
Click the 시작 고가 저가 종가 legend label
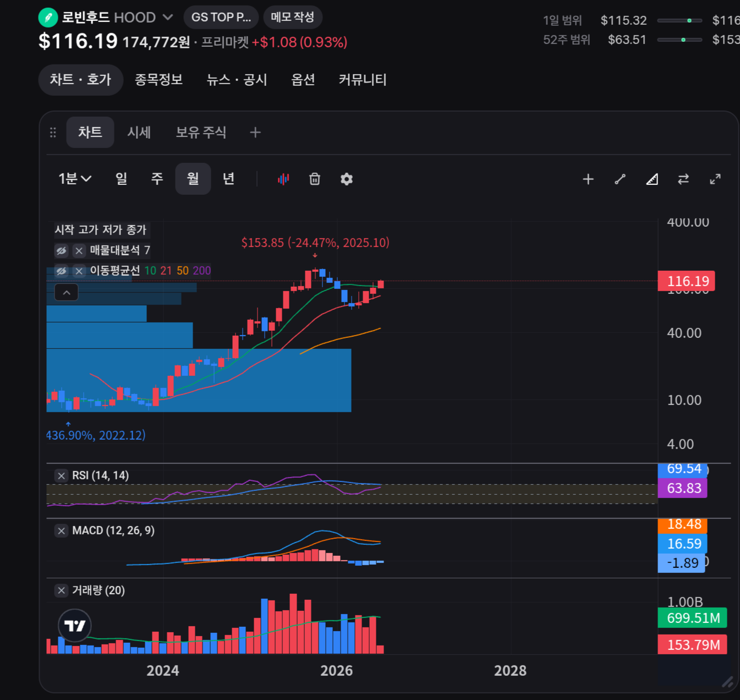[101, 230]
